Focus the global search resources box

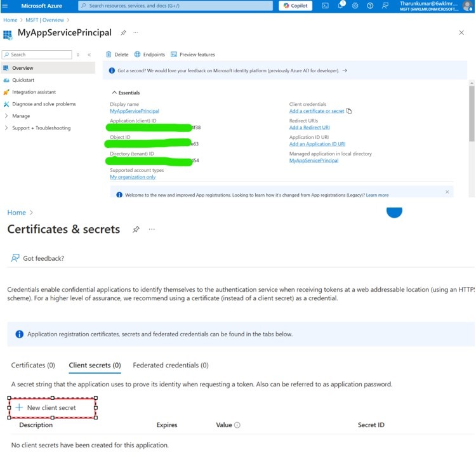point(175,6)
